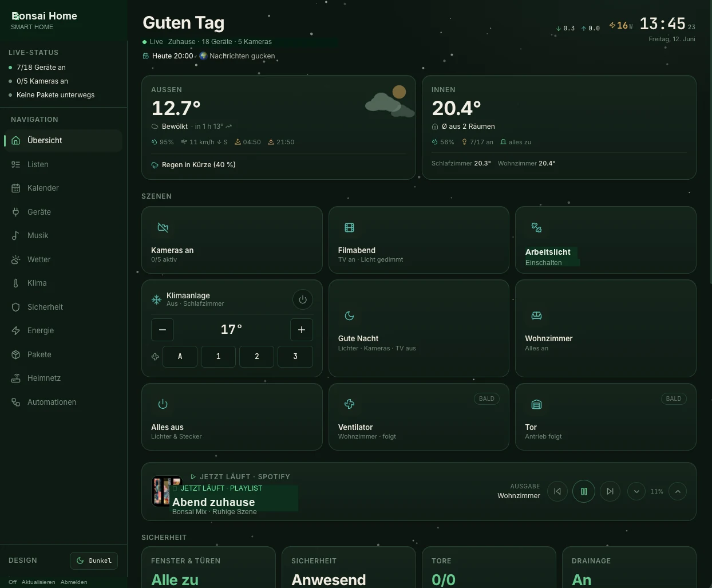Lower the volume with the down chevron
Image resolution: width=712 pixels, height=588 pixels.
click(636, 491)
